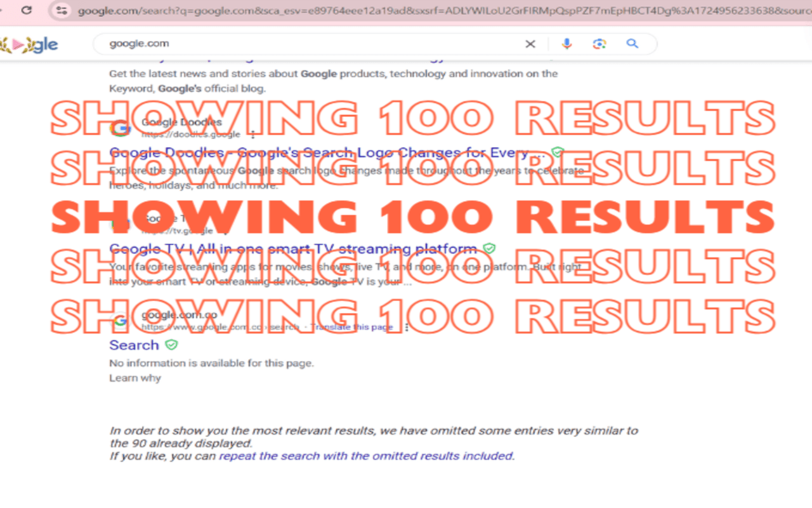The width and height of the screenshot is (812, 508).
Task: Open the Search result title link
Action: coord(134,345)
